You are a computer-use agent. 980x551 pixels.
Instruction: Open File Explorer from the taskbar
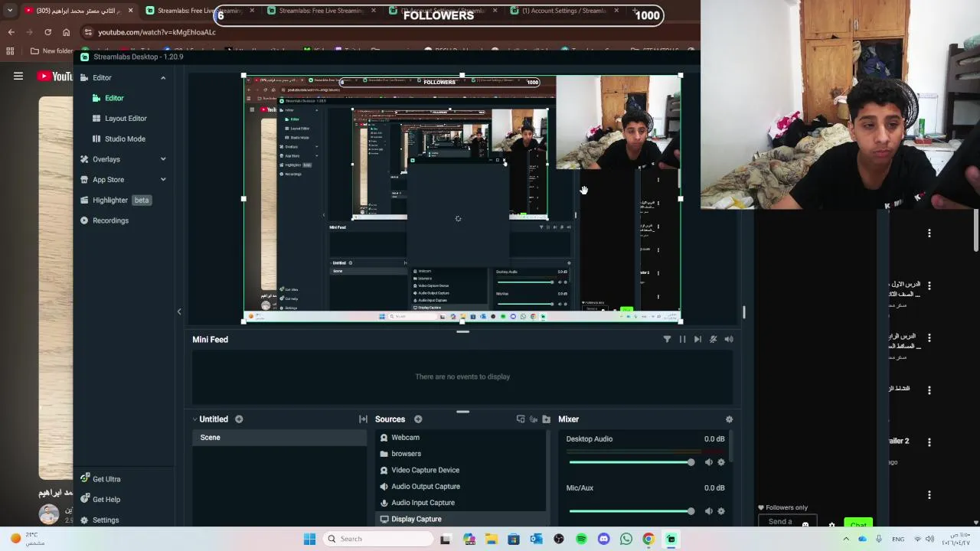point(491,539)
